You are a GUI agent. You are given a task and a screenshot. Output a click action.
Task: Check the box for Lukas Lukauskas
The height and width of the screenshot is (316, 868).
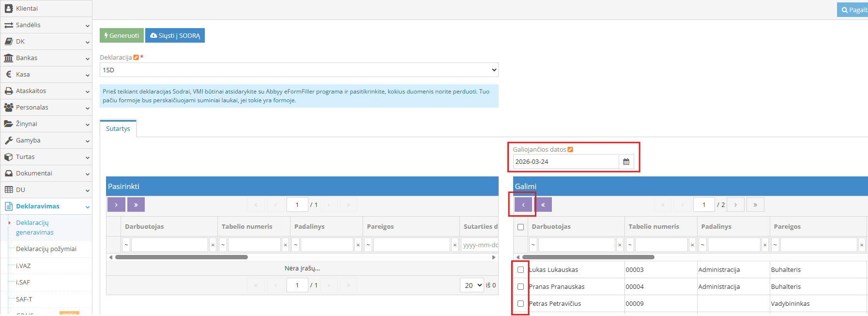521,270
